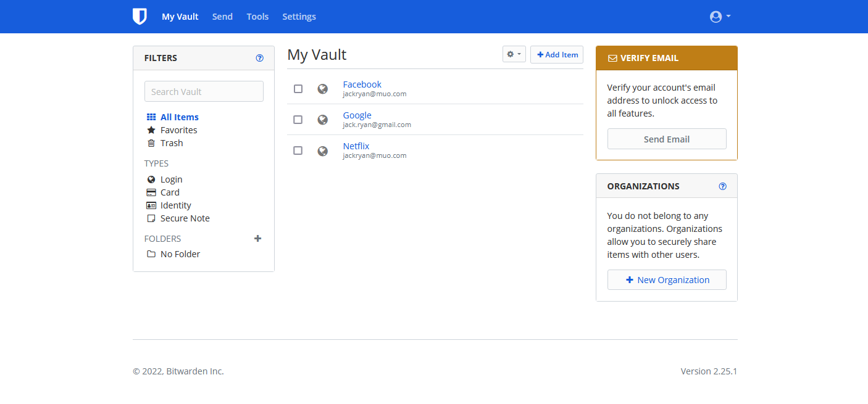Click the jack.ryan@gmail.com text
This screenshot has height=404, width=868.
(x=377, y=125)
